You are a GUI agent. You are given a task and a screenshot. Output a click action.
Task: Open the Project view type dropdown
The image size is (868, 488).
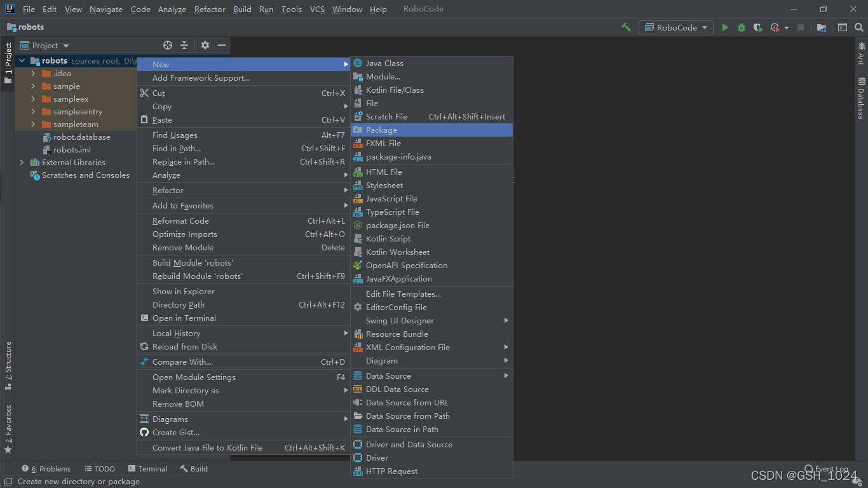[x=44, y=45]
